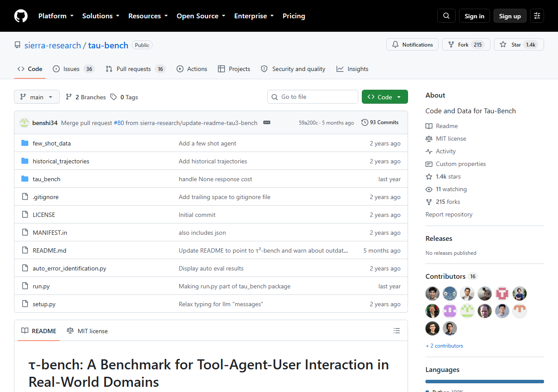Open pull request #80 link

coord(119,123)
